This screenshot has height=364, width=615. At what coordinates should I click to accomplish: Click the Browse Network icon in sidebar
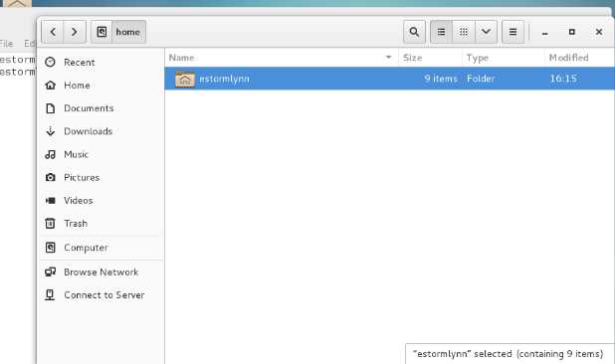[50, 272]
